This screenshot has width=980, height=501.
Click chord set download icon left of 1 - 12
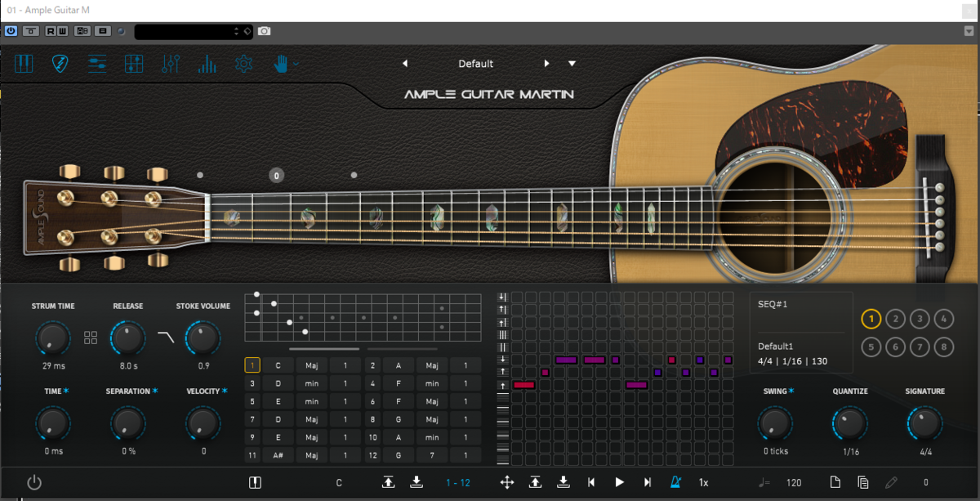coord(416,482)
